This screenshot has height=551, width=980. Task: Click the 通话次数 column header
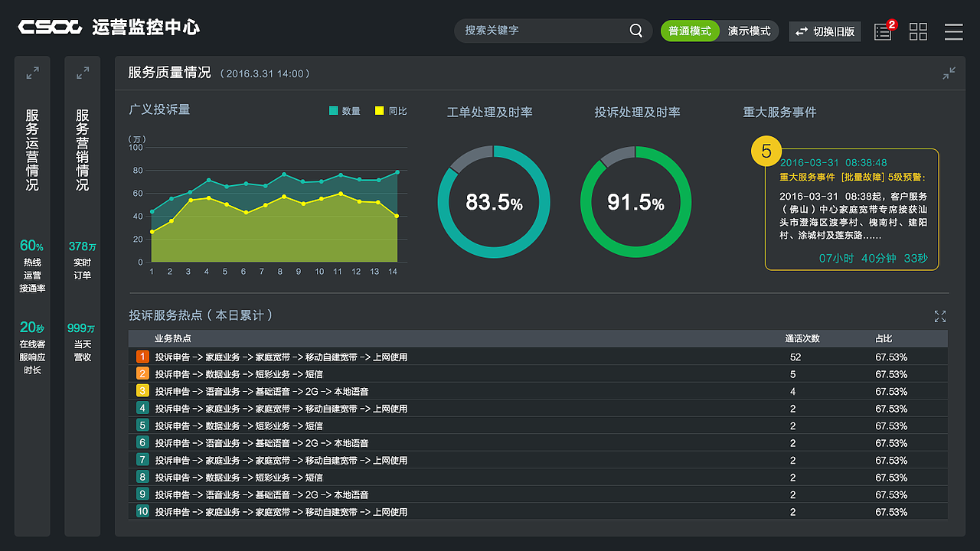click(802, 338)
